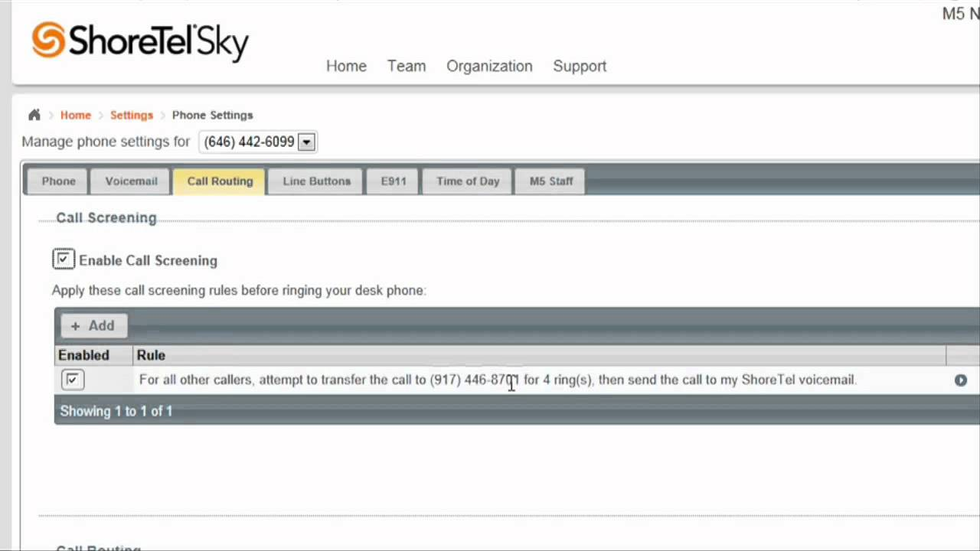This screenshot has width=980, height=551.
Task: Click the Phone Settings breadcrumb text
Action: point(212,115)
